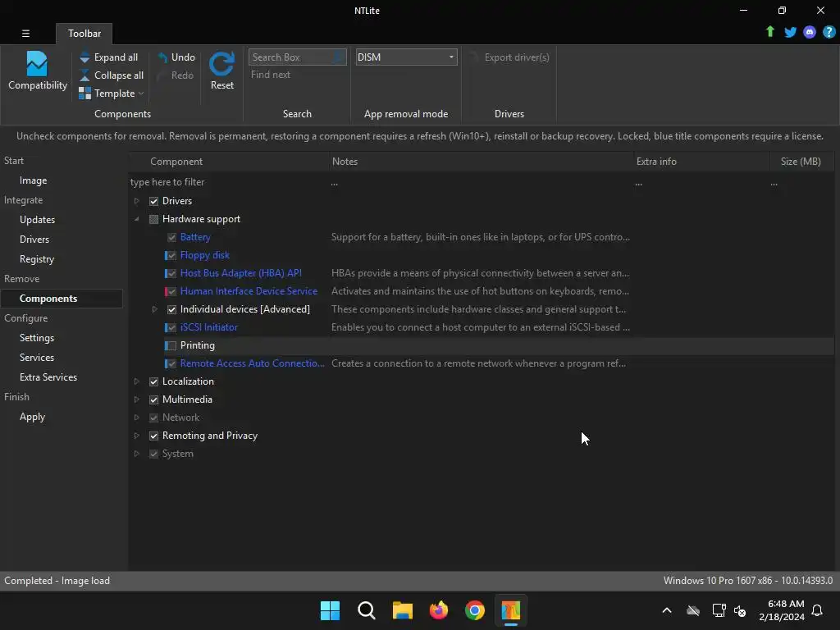Click the OneDrive cloud tray icon
The image size is (840, 630).
coord(693,610)
